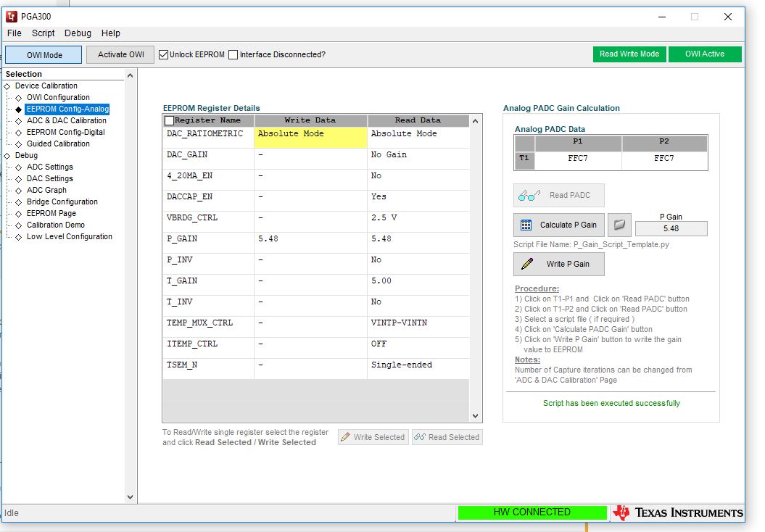
Task: Open Guided Calibration page
Action: 58,144
